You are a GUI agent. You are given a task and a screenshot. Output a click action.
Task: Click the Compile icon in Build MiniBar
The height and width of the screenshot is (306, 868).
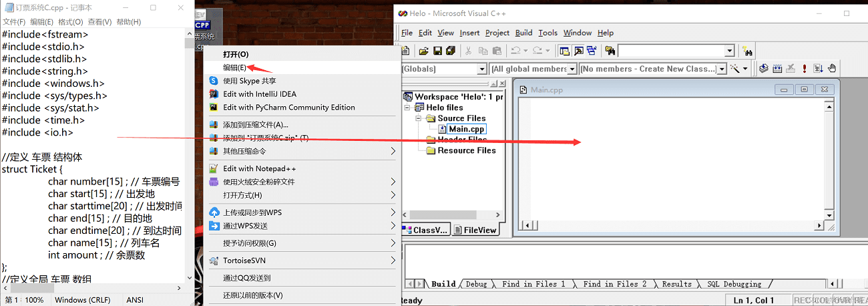[x=764, y=69]
